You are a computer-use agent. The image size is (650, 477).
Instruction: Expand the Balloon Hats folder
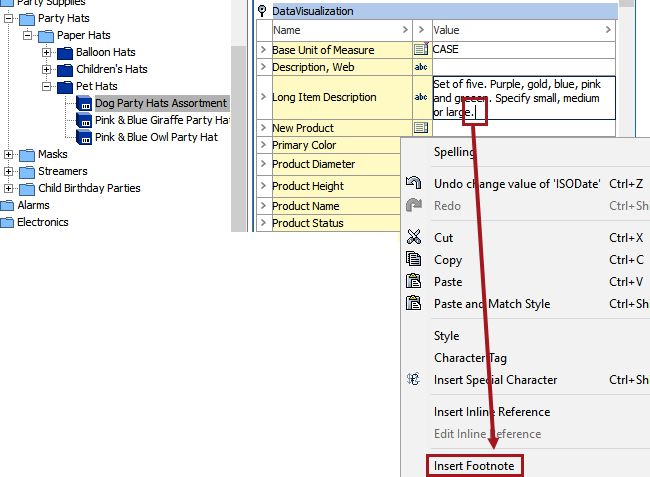pyautogui.click(x=47, y=52)
